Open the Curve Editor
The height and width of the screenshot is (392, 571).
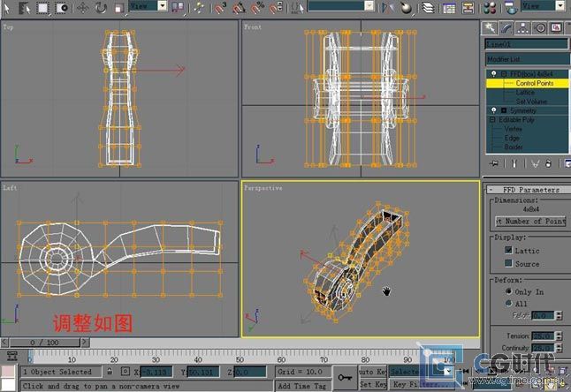[x=449, y=8]
